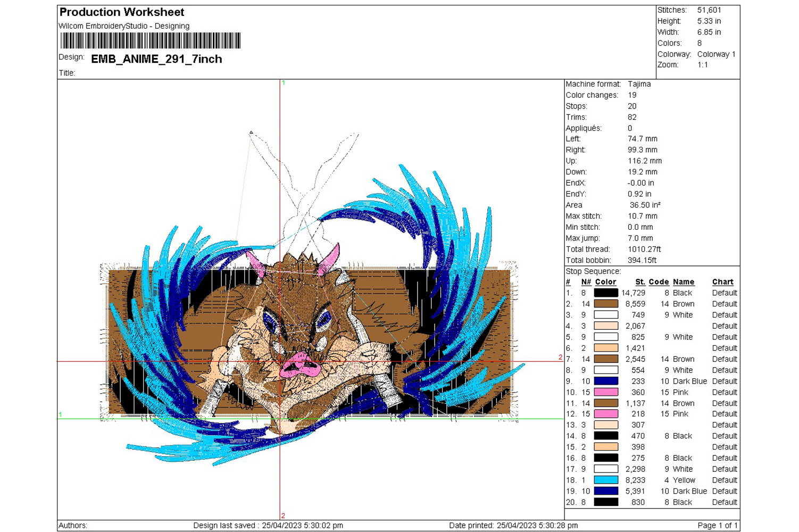Click Max stitch value '10.7 mm'
Viewport: 799px width, 532px height.
[x=643, y=216]
